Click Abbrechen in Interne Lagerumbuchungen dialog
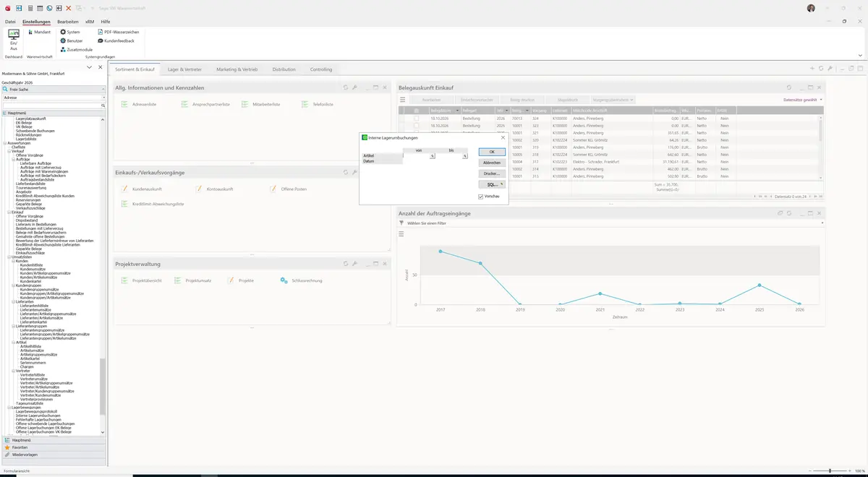 [x=492, y=163]
